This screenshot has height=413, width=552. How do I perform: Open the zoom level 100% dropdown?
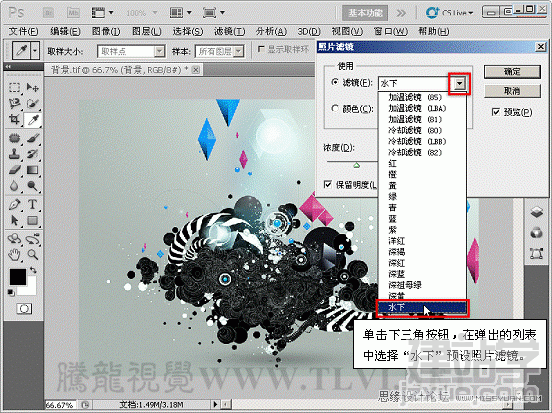[155, 13]
